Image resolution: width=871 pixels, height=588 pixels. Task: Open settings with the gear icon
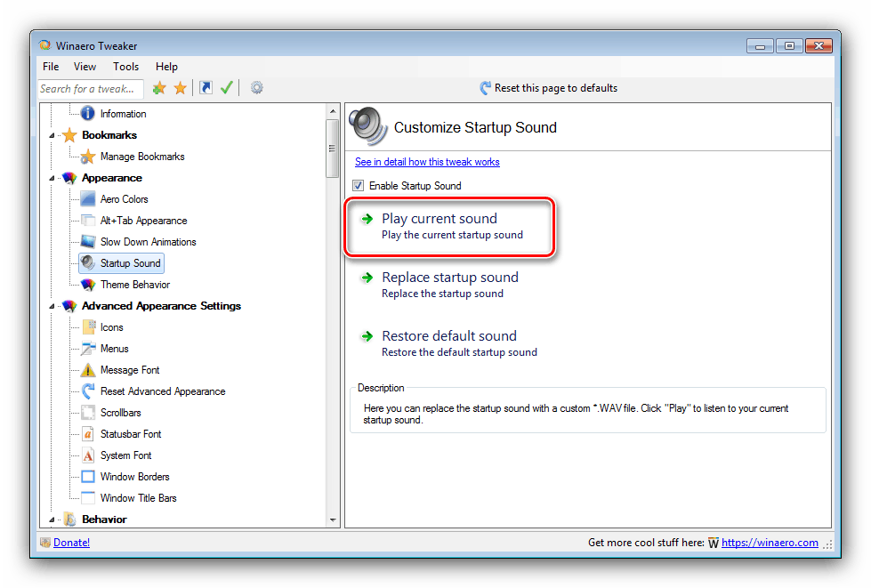tap(256, 88)
